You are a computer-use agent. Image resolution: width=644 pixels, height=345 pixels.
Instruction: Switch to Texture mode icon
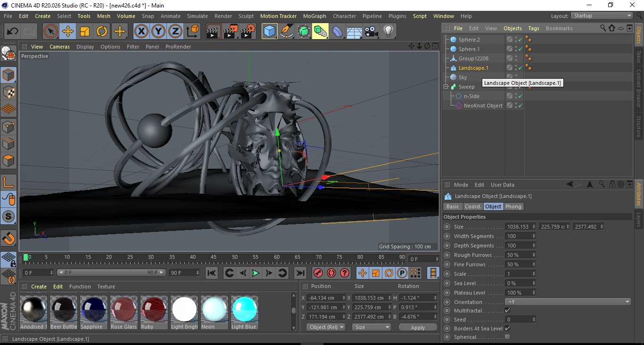pyautogui.click(x=8, y=92)
